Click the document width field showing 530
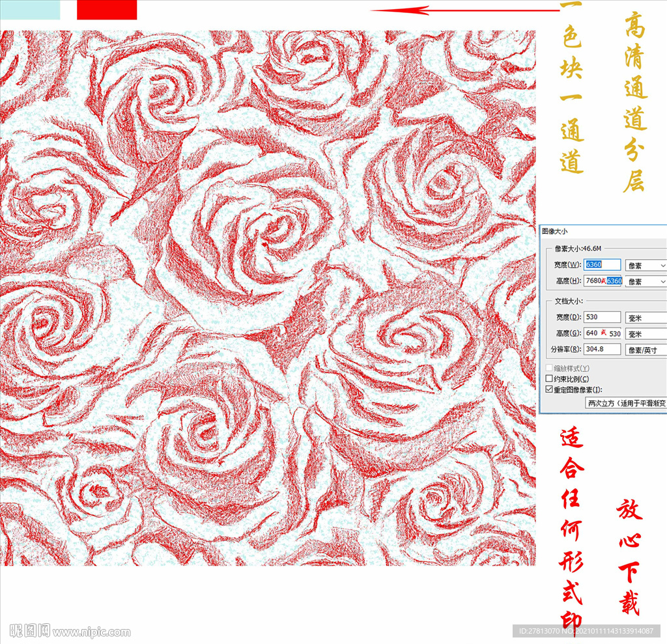This screenshot has height=644, width=667. pos(602,317)
